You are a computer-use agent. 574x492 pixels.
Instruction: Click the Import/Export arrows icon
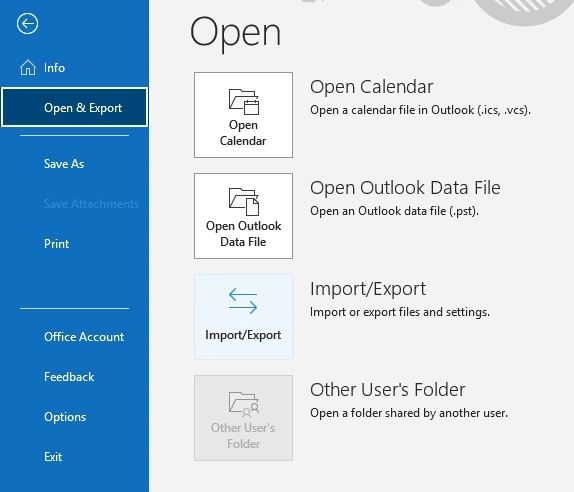[x=243, y=301]
